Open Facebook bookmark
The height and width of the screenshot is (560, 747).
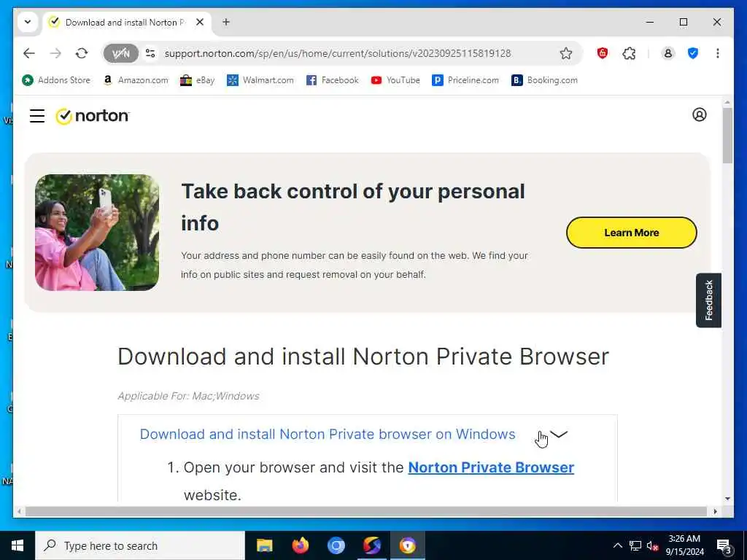[332, 80]
